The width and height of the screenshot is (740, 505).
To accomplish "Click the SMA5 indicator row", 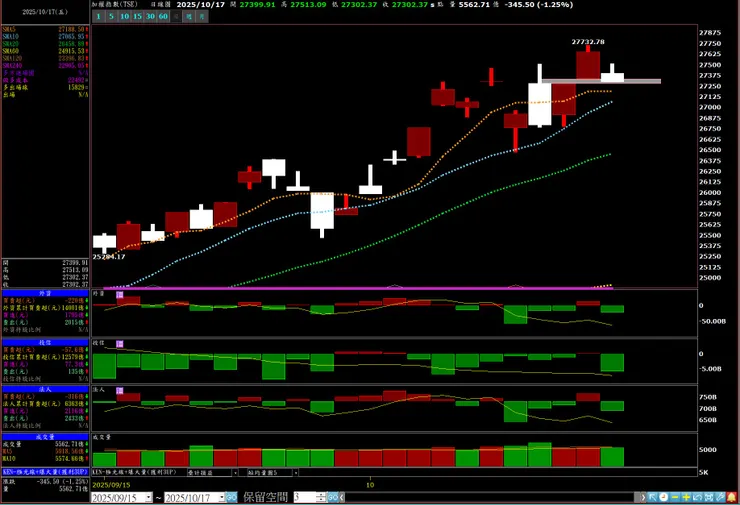I will coord(45,29).
